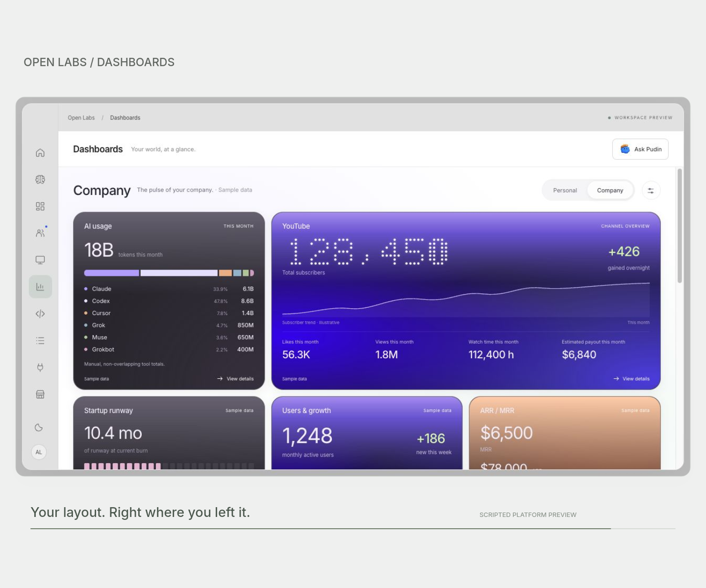Image resolution: width=706 pixels, height=588 pixels.
Task: Click the Muse row in AI usage
Action: 169,337
